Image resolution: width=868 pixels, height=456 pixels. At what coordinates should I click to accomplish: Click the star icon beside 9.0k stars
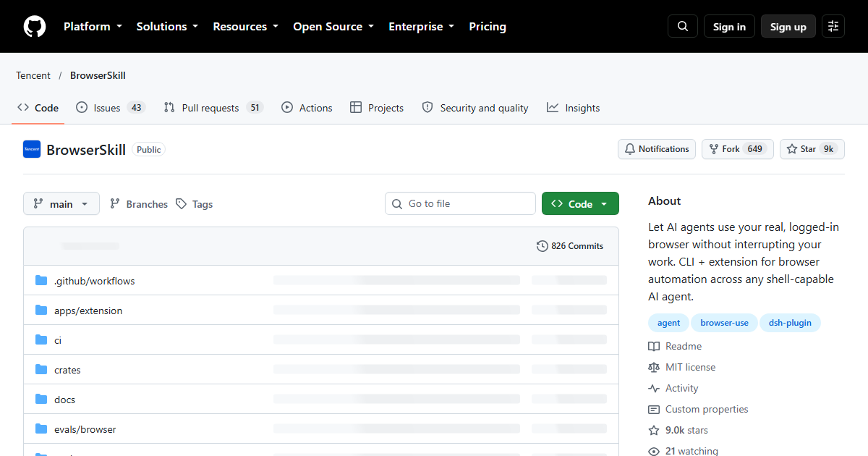[654, 431]
